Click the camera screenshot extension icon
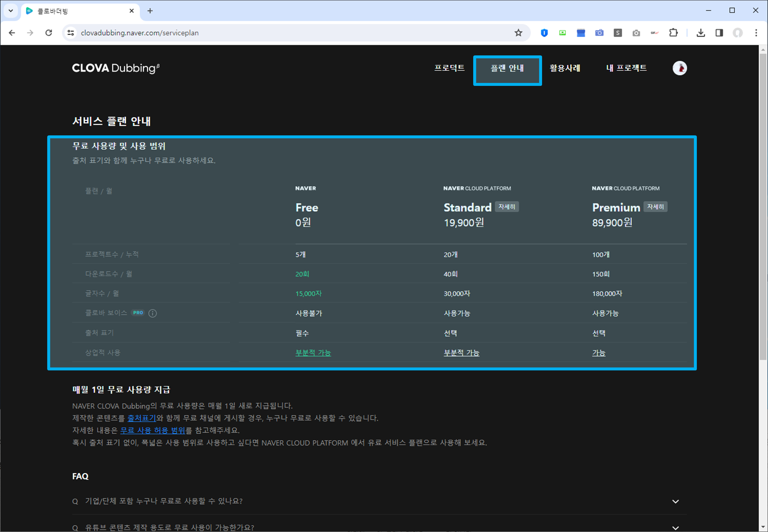768x532 pixels. [x=599, y=33]
